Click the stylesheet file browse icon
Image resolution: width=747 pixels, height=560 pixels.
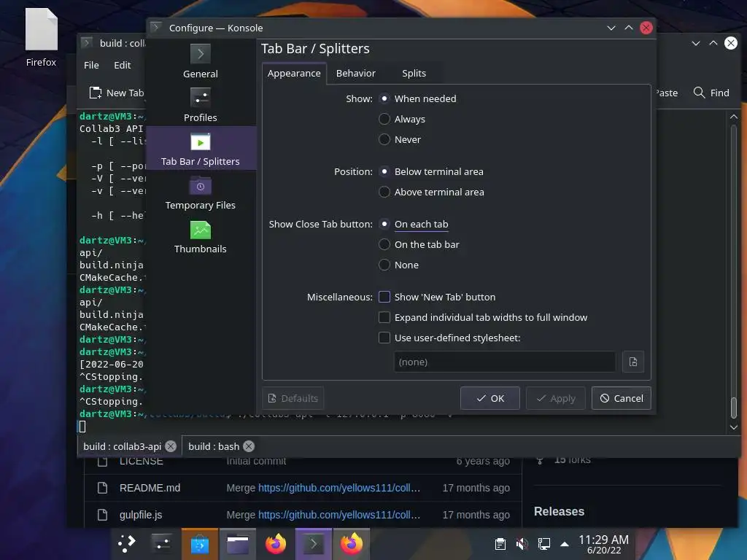click(633, 362)
